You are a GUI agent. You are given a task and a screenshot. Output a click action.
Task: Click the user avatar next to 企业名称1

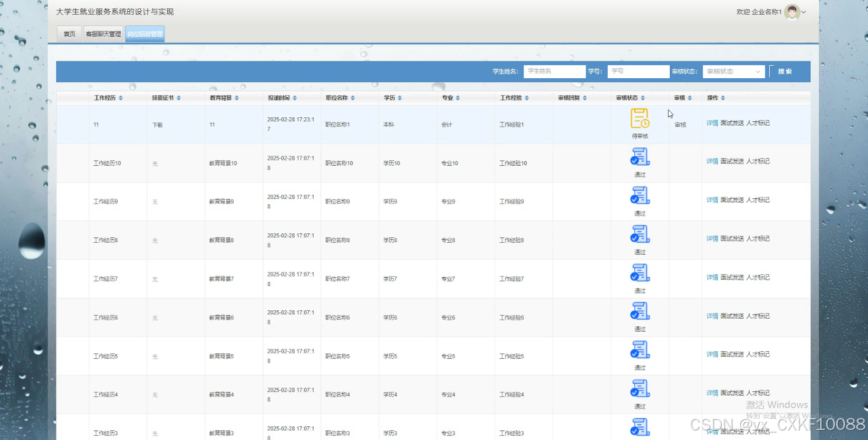click(792, 12)
